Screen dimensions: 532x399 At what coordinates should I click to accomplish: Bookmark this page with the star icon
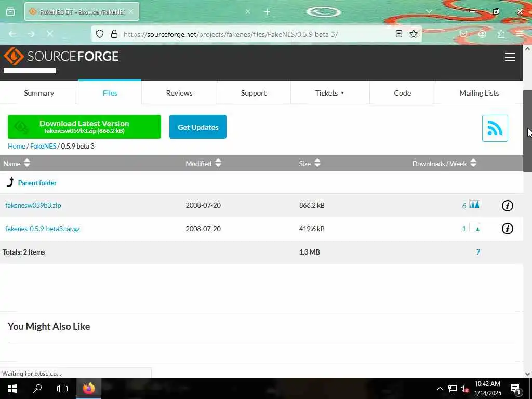tap(413, 34)
